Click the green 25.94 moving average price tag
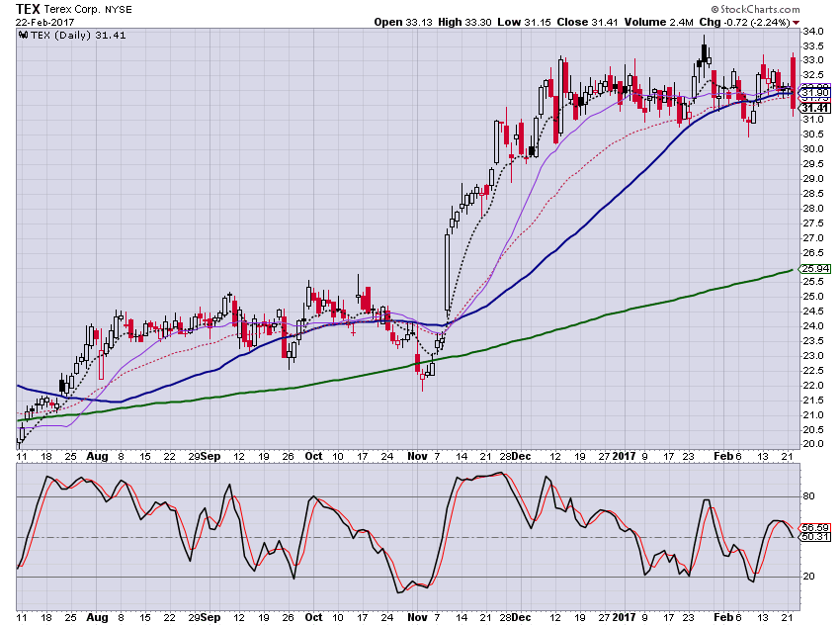 (815, 269)
